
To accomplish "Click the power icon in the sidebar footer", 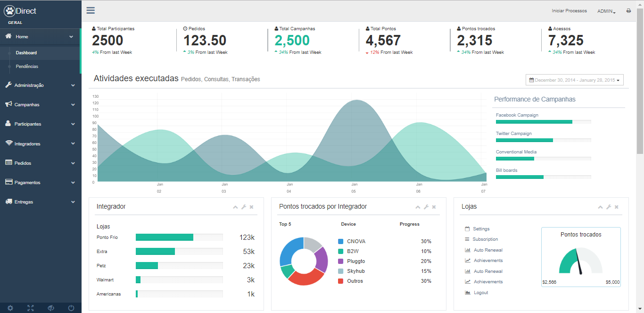I will point(71,308).
